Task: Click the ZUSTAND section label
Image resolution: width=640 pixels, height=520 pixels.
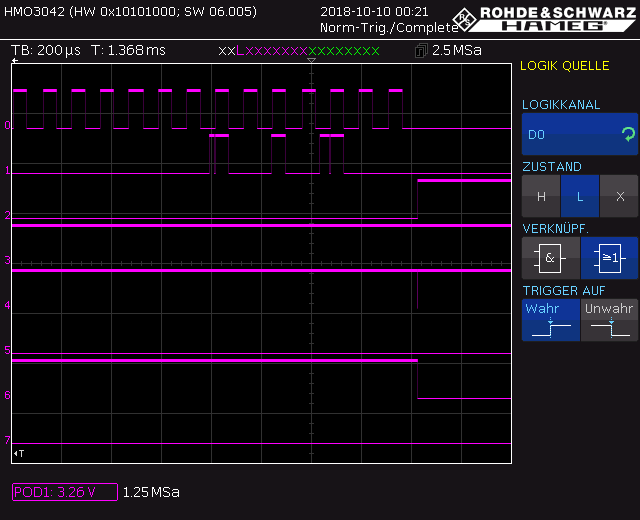Action: click(x=552, y=167)
